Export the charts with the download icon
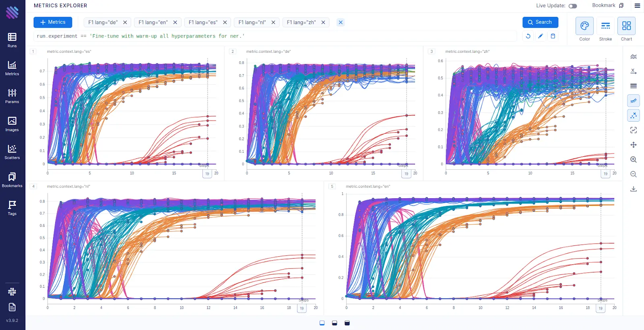Screen dimensions: 644x330 [x=634, y=189]
